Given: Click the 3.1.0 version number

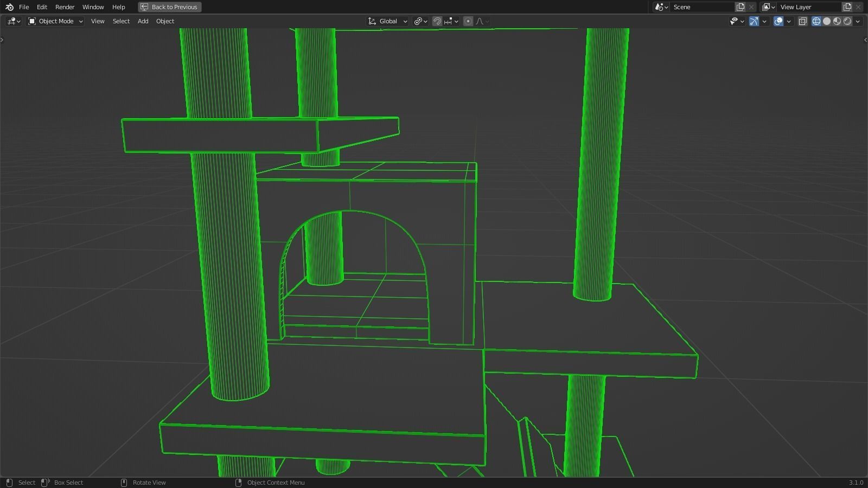Looking at the screenshot, I should 856,483.
